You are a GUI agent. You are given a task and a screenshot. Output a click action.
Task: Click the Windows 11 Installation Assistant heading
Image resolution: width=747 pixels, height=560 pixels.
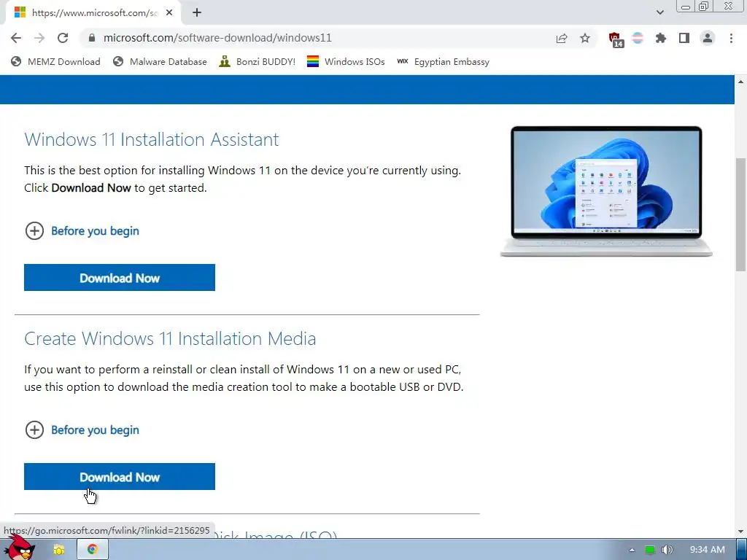coord(152,139)
